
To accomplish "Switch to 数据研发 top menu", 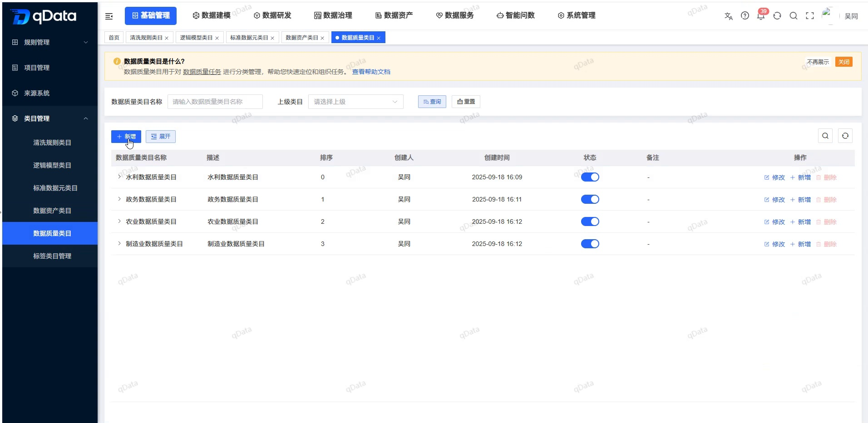I will [x=272, y=15].
